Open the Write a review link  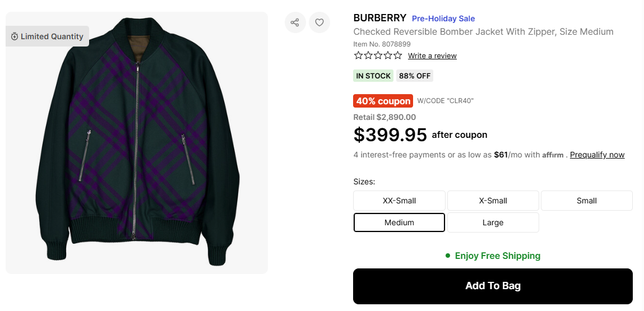click(432, 56)
